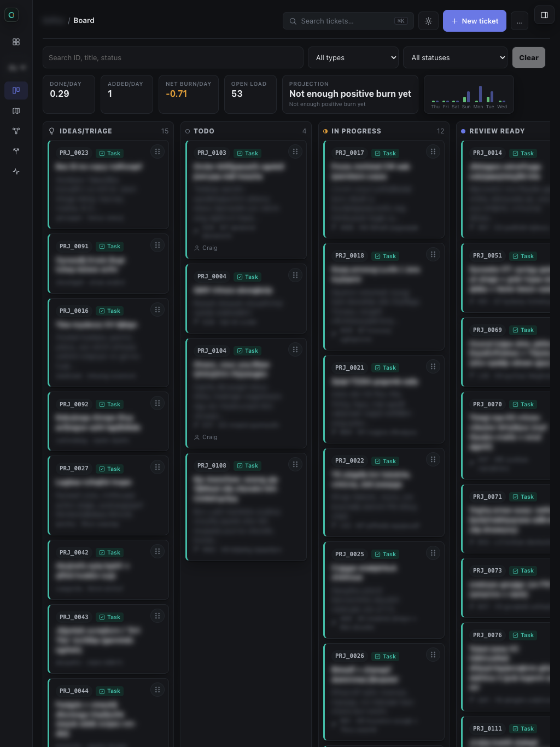Viewport: 560px width, 747px height.
Task: Click drag handle on PRJ_0018 card
Action: [433, 254]
